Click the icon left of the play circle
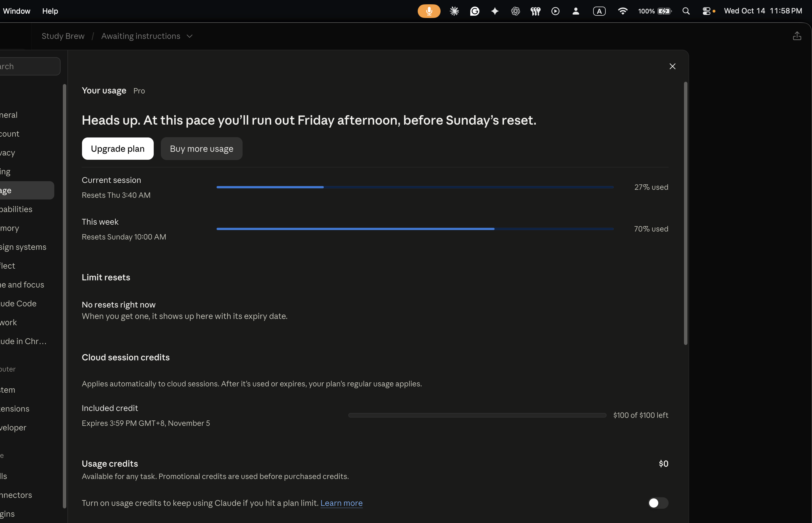 (535, 11)
